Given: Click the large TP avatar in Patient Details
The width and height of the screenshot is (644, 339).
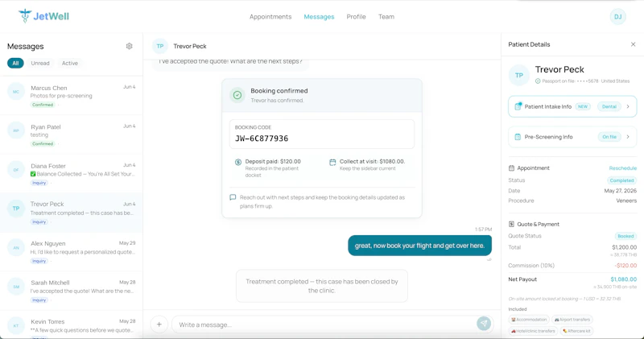Looking at the screenshot, I should (x=519, y=75).
